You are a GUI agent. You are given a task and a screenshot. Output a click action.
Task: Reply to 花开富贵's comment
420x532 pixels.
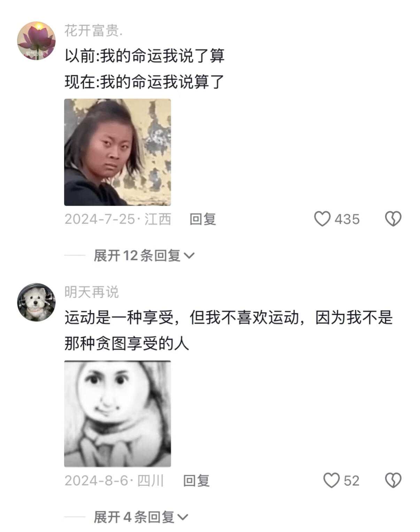click(x=203, y=219)
